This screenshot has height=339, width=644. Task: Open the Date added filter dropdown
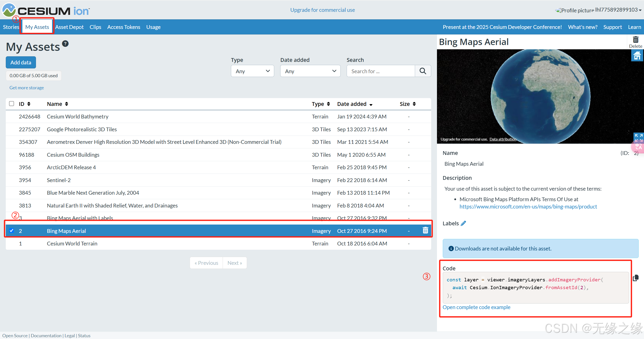[x=310, y=71]
